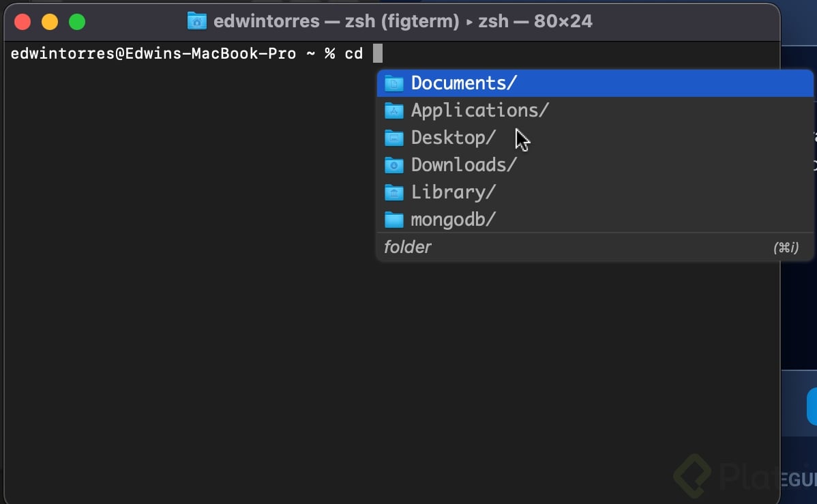Click the terminal input after the cd command
Image resolution: width=817 pixels, height=504 pixels.
(x=378, y=53)
